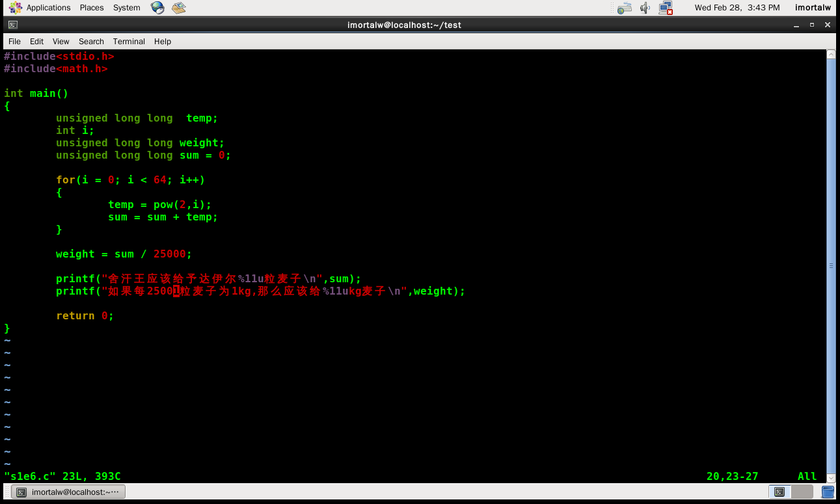Click the volume speaker icon in the tray
The width and height of the screenshot is (840, 504).
click(x=645, y=8)
